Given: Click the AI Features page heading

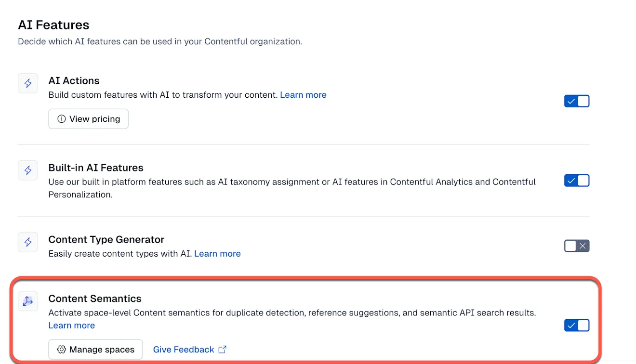Looking at the screenshot, I should pyautogui.click(x=53, y=25).
